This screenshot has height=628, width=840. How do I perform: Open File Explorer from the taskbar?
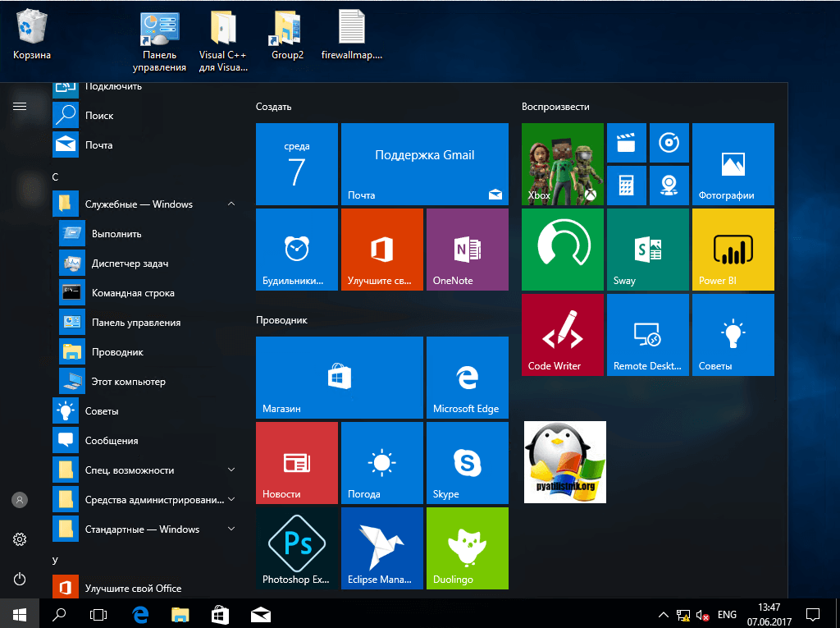click(x=180, y=615)
